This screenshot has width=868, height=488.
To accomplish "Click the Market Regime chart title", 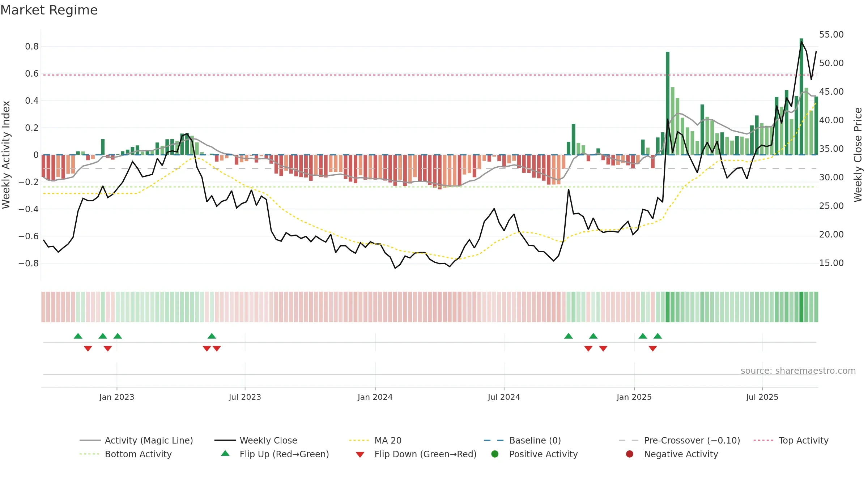I will (x=49, y=10).
